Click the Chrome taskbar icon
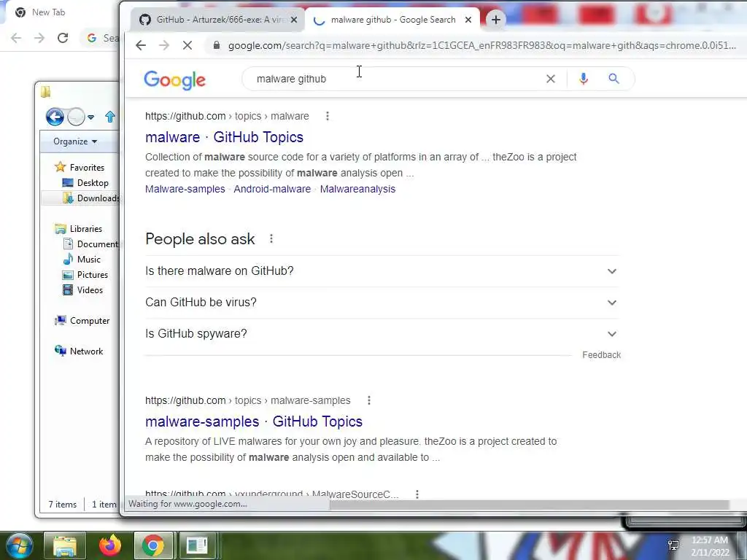 tap(153, 545)
